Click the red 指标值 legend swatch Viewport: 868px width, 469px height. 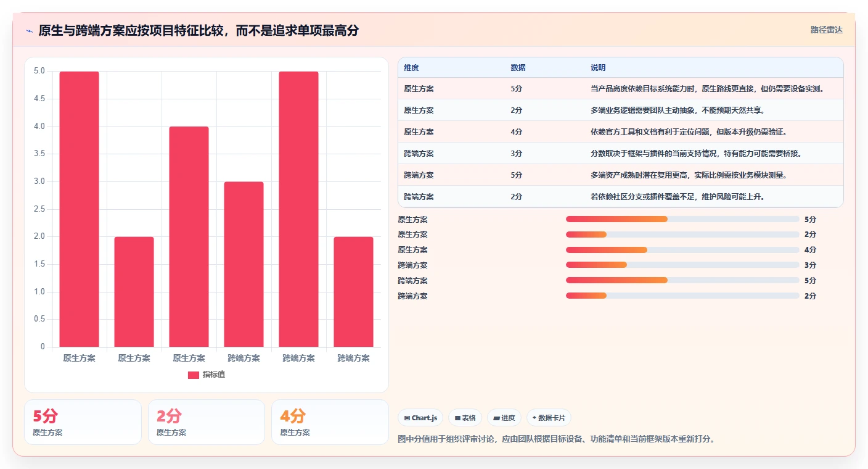[194, 375]
